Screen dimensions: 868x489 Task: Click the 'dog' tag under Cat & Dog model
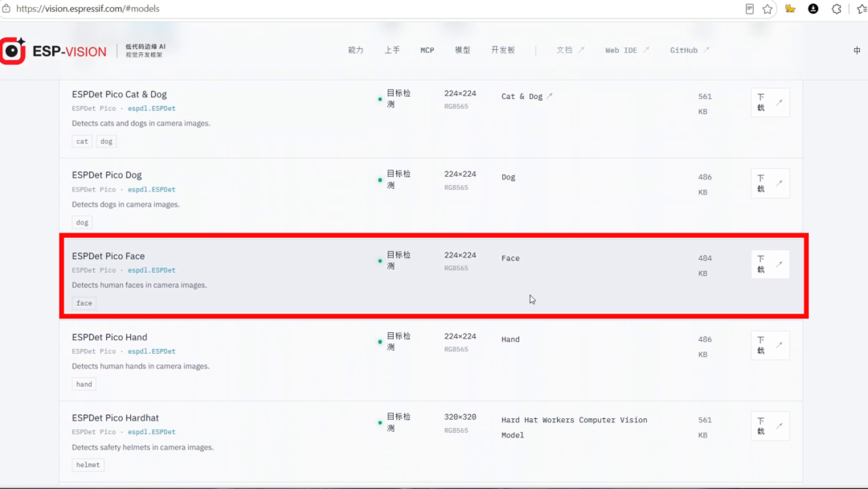coord(106,142)
